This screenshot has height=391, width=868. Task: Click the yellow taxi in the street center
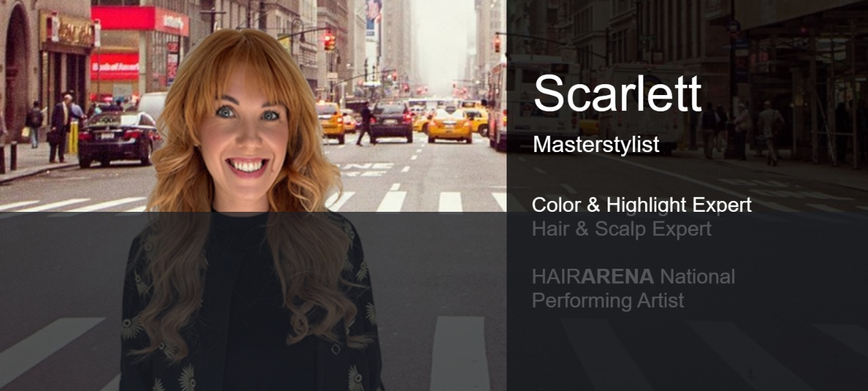click(449, 125)
